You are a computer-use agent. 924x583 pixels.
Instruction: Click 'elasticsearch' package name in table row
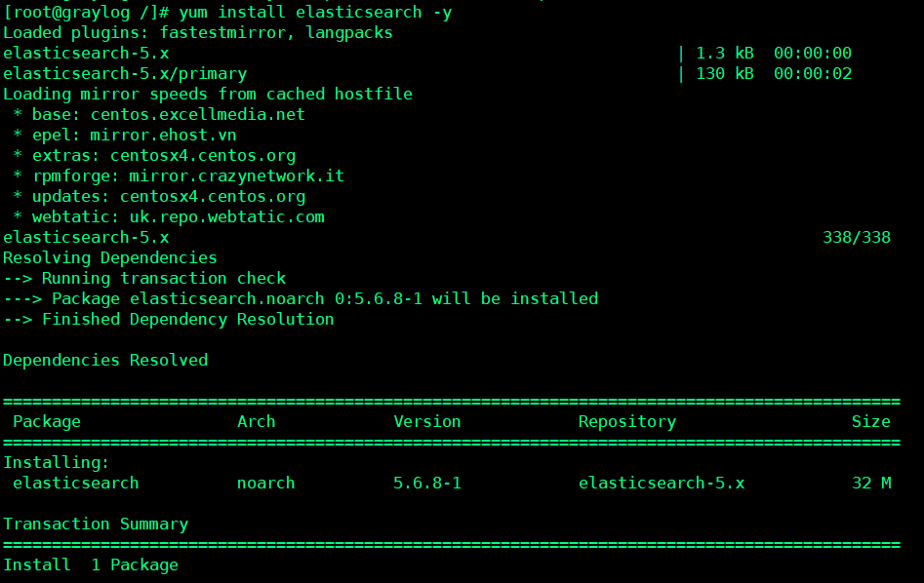76,483
